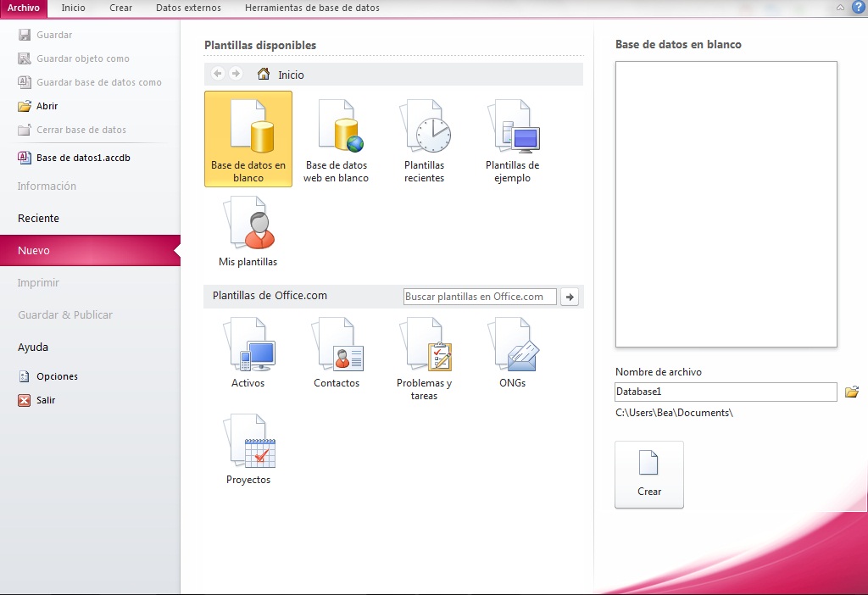Click Guardar base de datos como
Image resolution: width=868 pixels, height=595 pixels.
pos(90,82)
